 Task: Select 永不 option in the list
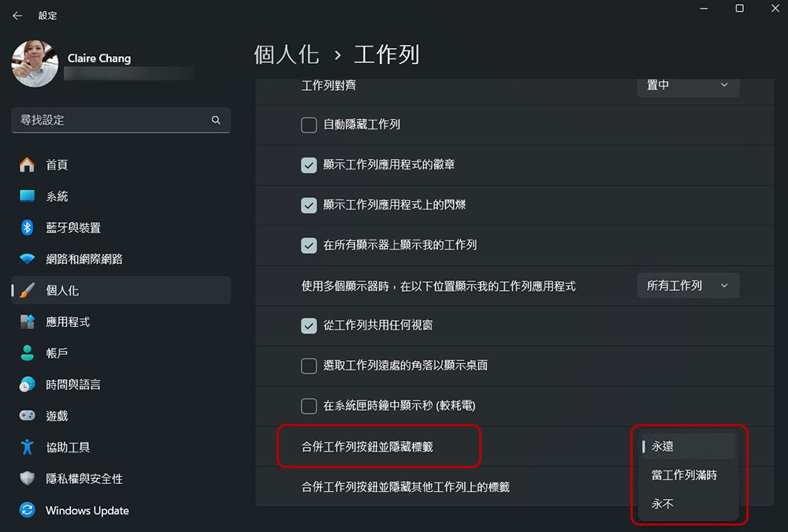[662, 504]
